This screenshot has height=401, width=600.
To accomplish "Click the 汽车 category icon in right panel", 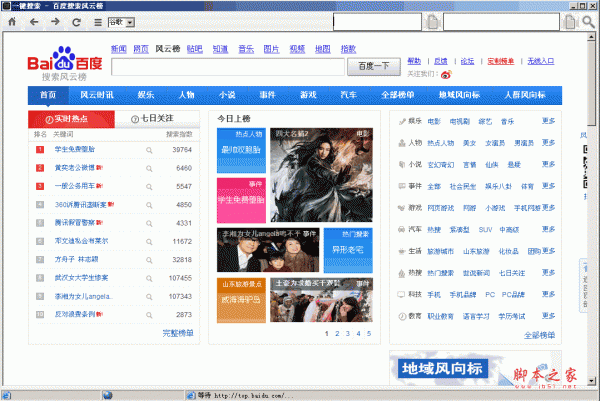I will tap(402, 230).
